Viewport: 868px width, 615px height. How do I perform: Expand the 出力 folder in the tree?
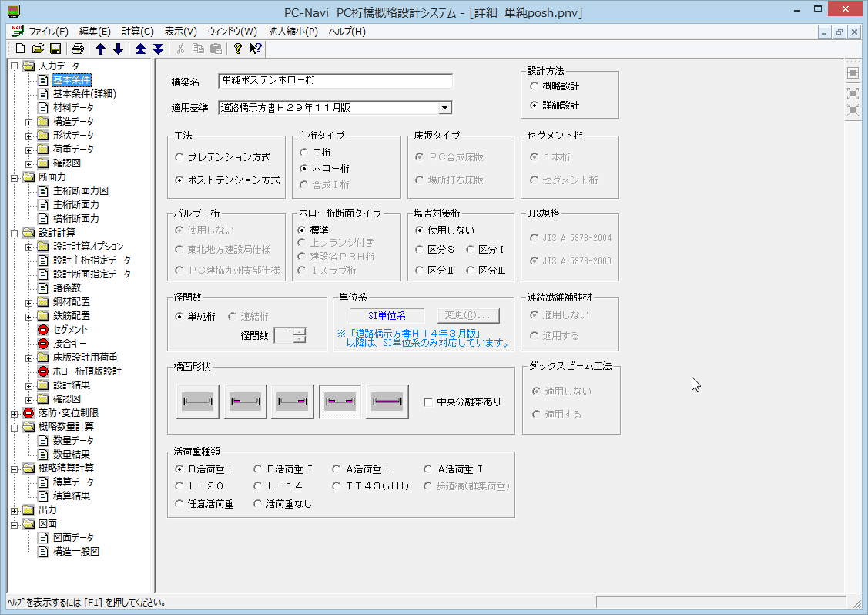click(x=15, y=510)
